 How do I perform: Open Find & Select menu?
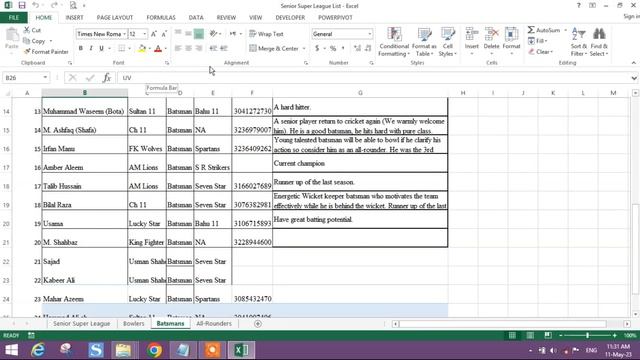(599, 42)
